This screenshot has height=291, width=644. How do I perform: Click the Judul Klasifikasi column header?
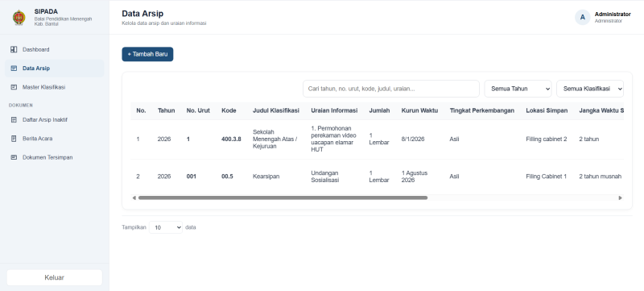tap(276, 110)
